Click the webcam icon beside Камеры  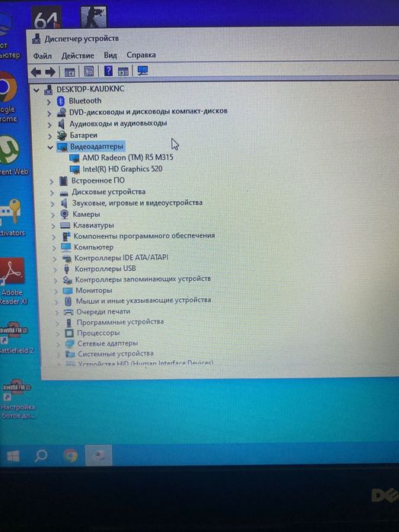coord(65,214)
